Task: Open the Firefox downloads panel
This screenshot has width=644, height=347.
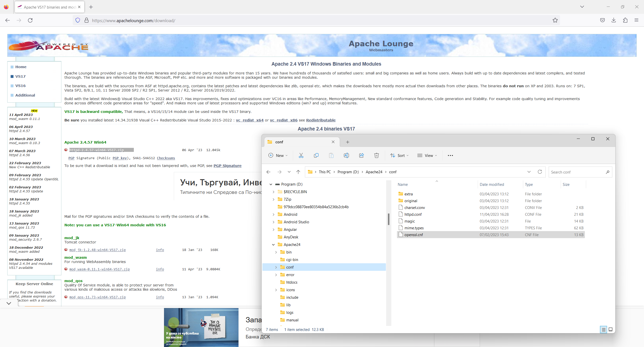Action: point(614,20)
